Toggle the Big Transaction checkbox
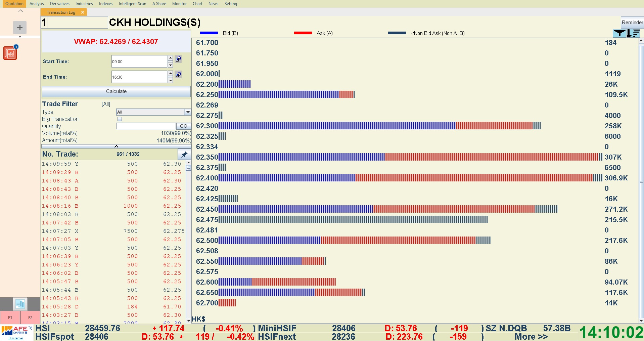644x341 pixels. coord(120,119)
